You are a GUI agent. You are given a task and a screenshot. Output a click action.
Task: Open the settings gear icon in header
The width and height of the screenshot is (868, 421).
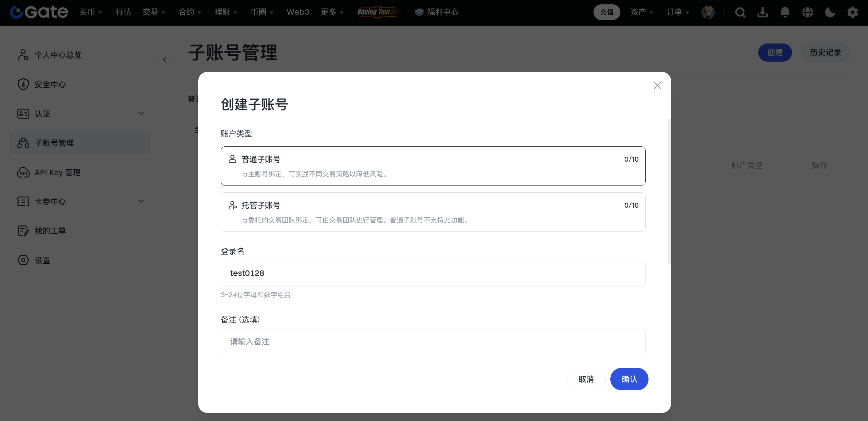pos(852,13)
